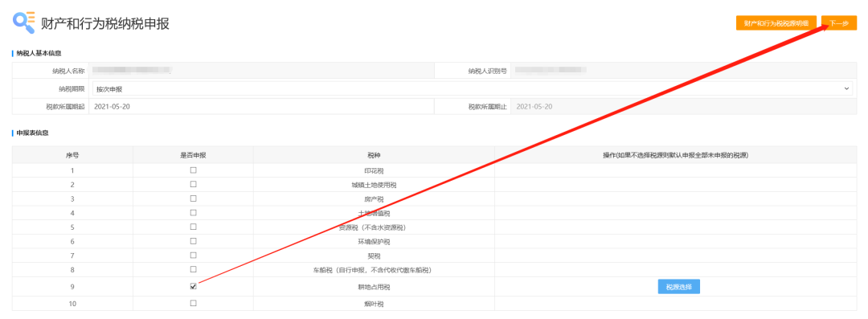The image size is (868, 319).
Task: Toggle the 环境保护税 checkbox
Action: (x=193, y=241)
